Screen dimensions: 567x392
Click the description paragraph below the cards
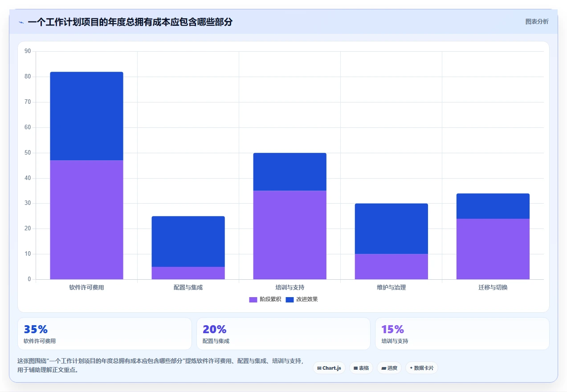point(161,365)
